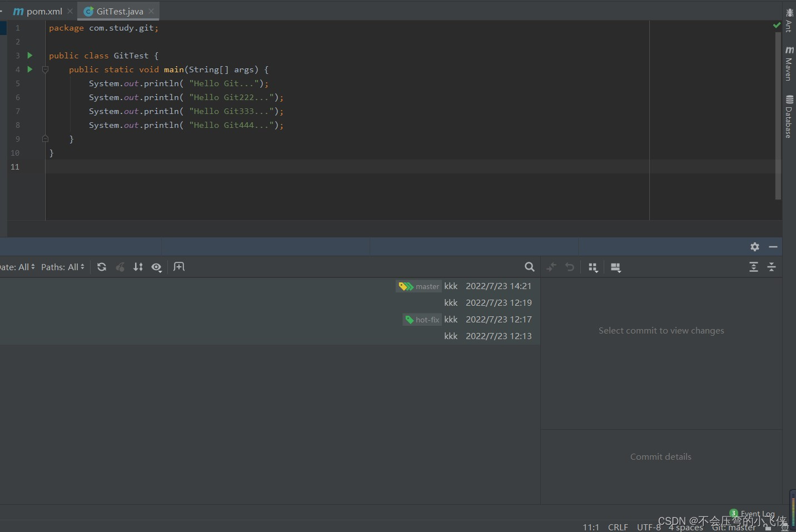Image resolution: width=796 pixels, height=532 pixels.
Task: Fold the main method start marker
Action: (46, 69)
